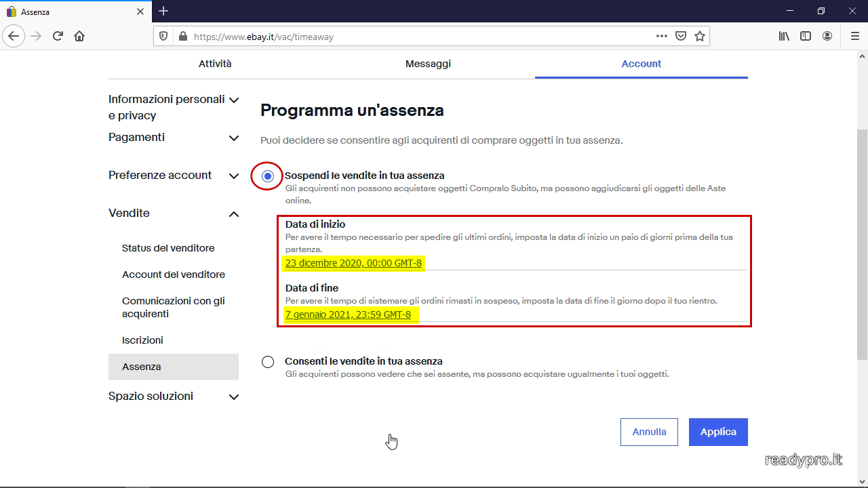
Task: Switch to the Messaggi tab
Action: pos(428,64)
